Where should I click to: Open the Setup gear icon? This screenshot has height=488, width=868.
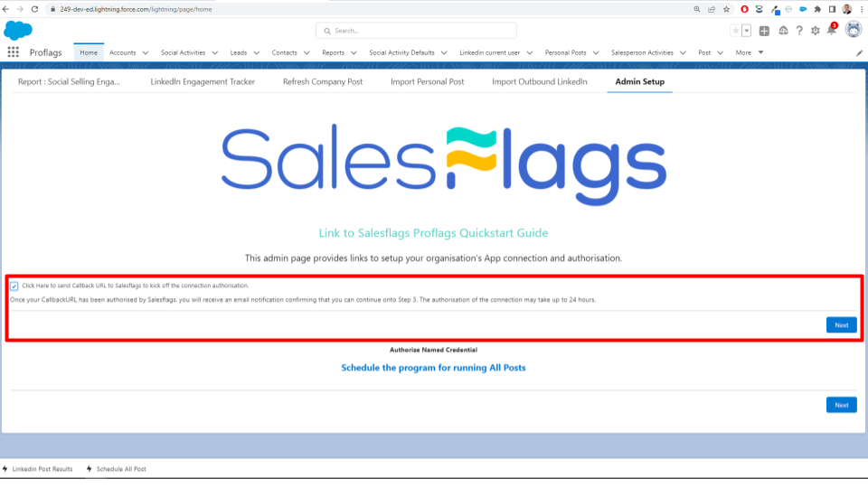click(x=815, y=31)
